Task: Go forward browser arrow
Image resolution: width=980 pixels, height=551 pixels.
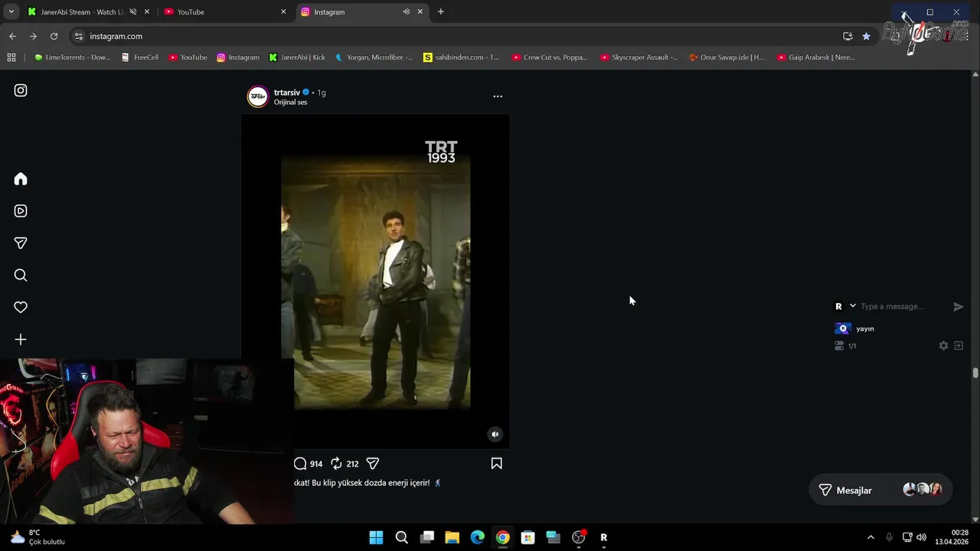Action: [x=33, y=36]
